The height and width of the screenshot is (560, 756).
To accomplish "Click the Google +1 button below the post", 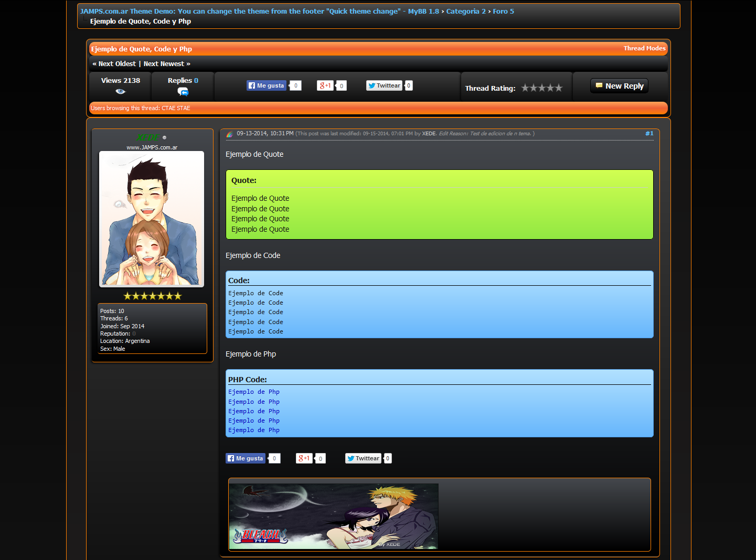I will (304, 458).
